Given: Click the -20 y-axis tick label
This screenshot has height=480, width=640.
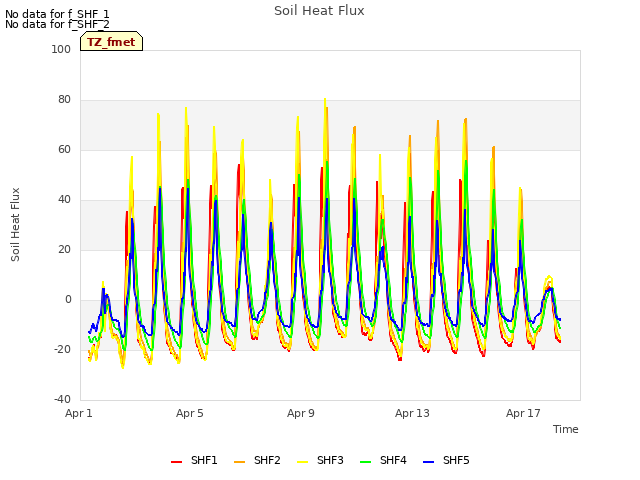Looking at the screenshot, I should click(x=62, y=349).
